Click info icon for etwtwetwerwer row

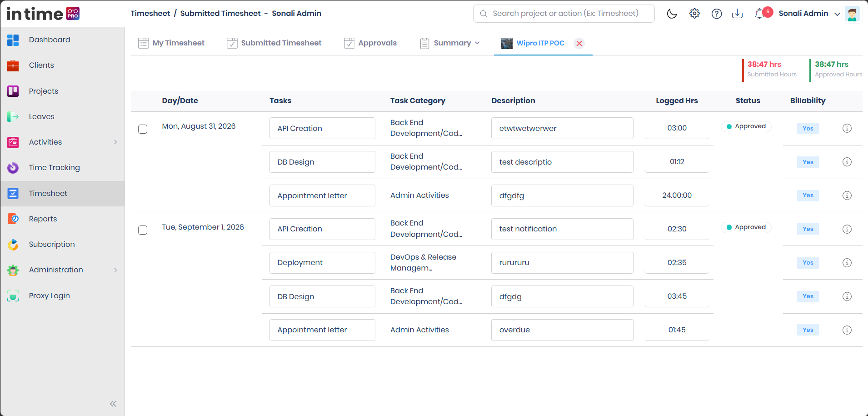click(x=847, y=128)
